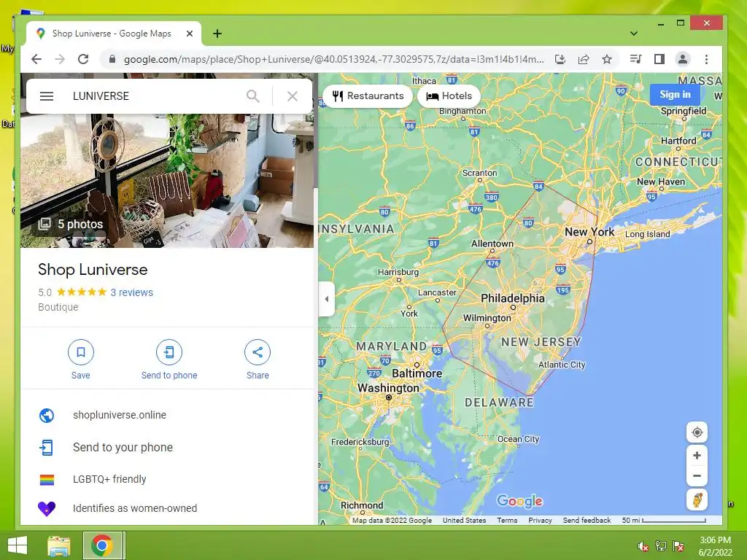Zoom out with the minus button
747x560 pixels.
(x=697, y=475)
